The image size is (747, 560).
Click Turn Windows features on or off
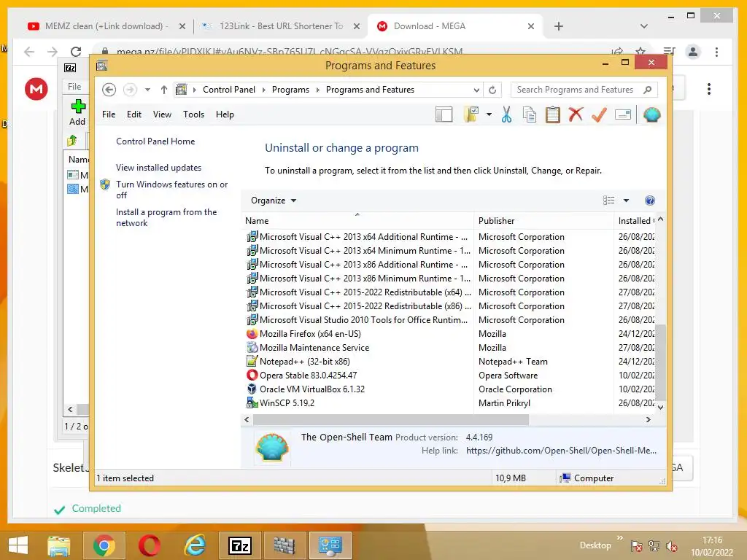(x=171, y=190)
